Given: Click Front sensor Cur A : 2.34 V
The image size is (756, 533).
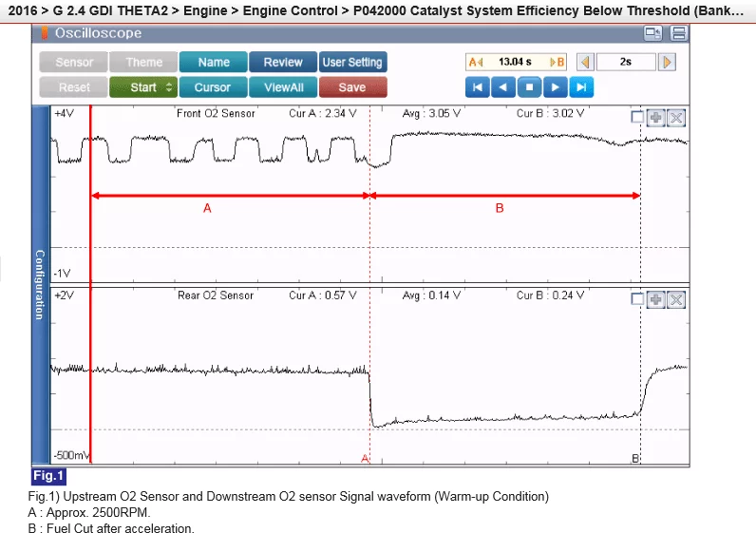Looking at the screenshot, I should point(323,113).
